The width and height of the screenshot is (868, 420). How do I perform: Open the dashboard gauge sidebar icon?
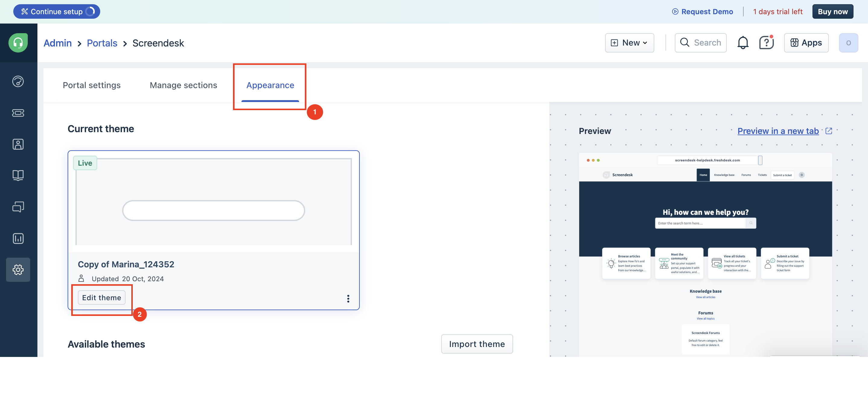[18, 81]
